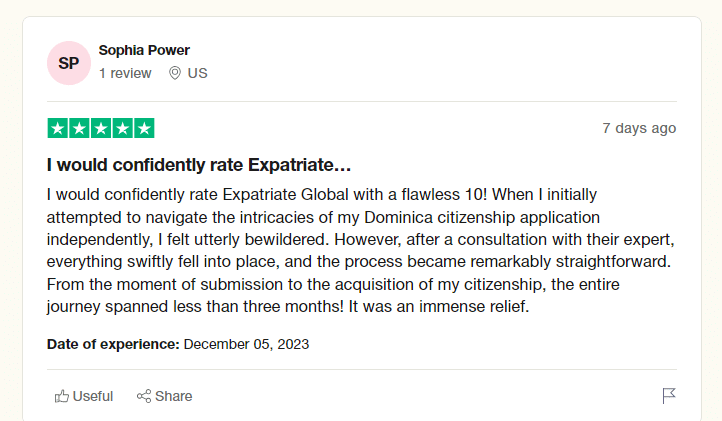Open Sophia Power's reviewer profile name
This screenshot has width=722, height=421.
pos(144,50)
